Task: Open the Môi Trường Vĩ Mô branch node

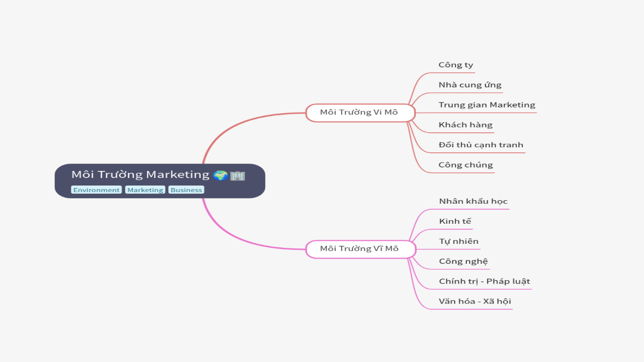Action: tap(360, 248)
